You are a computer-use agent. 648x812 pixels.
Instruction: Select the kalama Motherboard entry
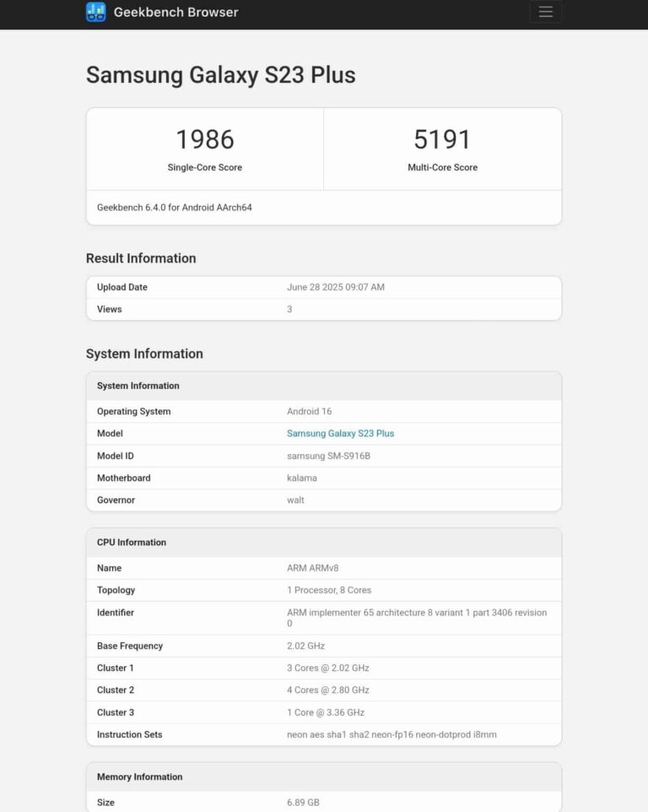300,478
